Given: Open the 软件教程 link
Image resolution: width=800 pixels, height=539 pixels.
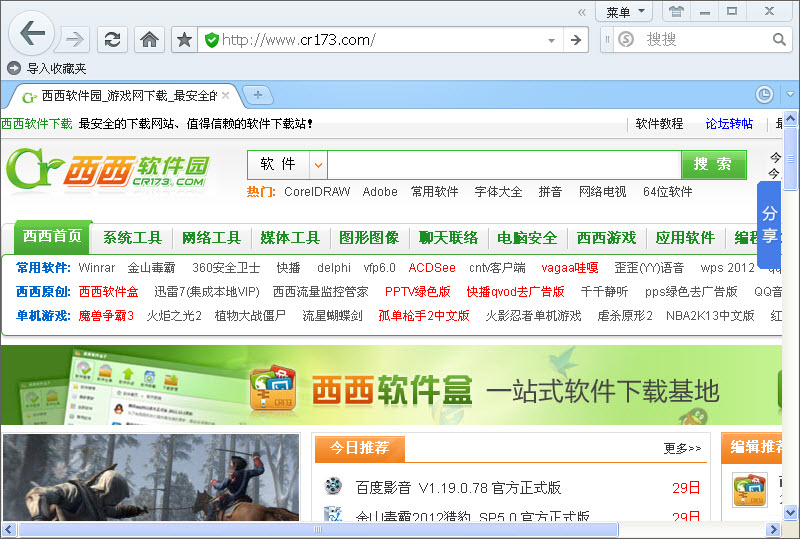Looking at the screenshot, I should [x=659, y=124].
